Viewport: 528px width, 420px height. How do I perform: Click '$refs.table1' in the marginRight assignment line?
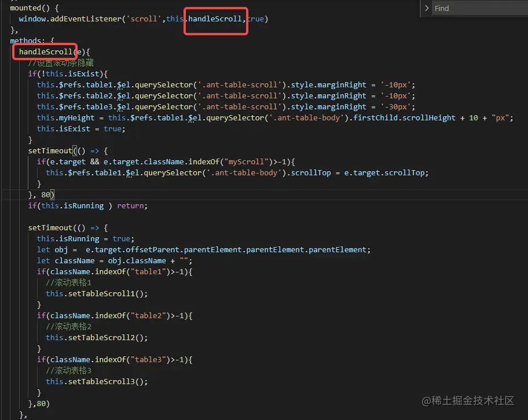coord(86,85)
